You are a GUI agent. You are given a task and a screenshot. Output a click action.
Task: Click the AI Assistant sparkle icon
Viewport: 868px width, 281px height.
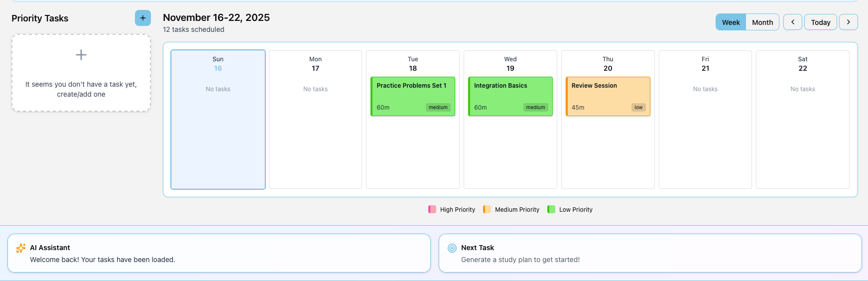coord(21,248)
